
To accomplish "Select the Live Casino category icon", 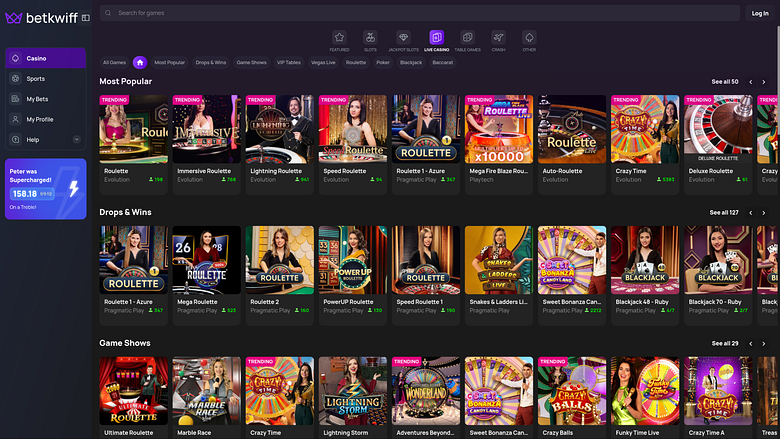I will (x=436, y=37).
